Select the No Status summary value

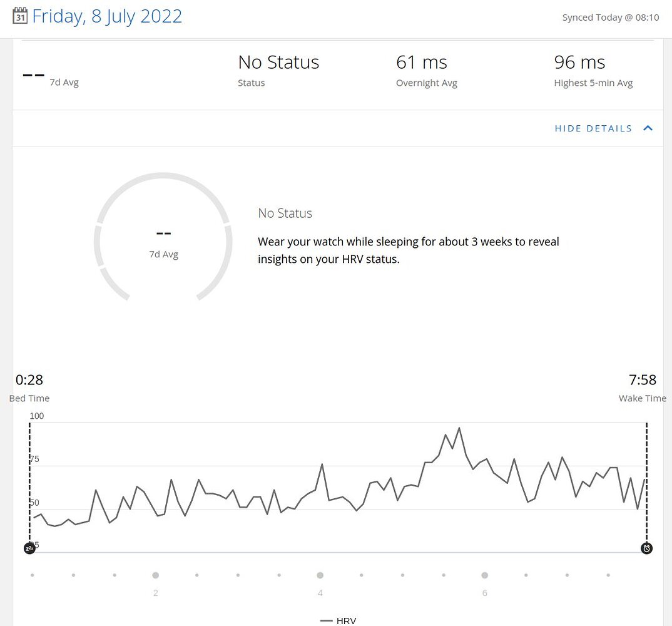click(x=278, y=62)
